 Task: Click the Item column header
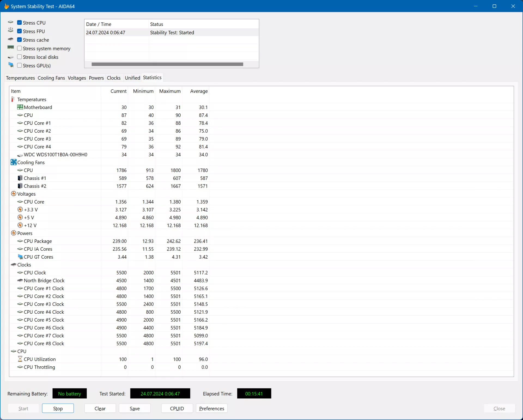(x=55, y=91)
